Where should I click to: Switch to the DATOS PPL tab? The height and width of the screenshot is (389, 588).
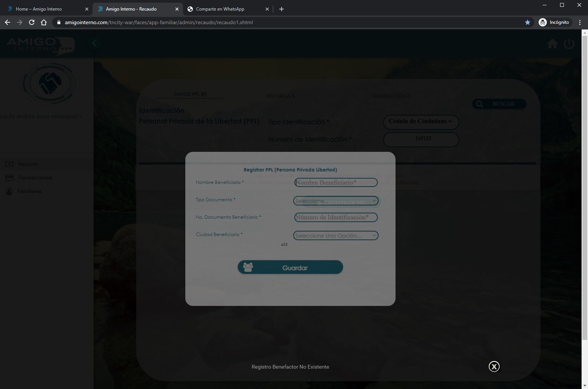point(190,94)
